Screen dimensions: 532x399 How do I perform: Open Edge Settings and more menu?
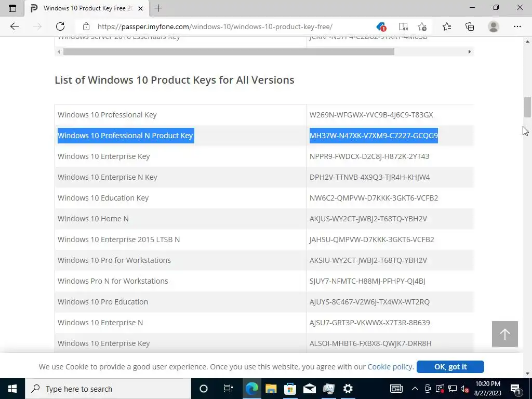517,26
